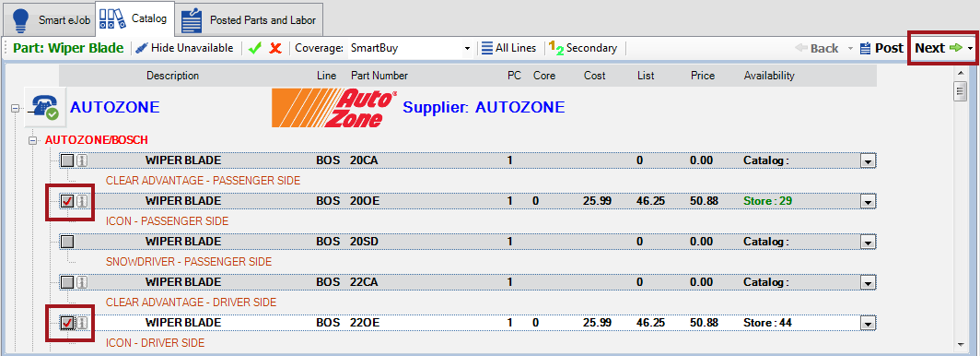980x356 pixels.
Task: Click the PC column header
Action: point(514,76)
